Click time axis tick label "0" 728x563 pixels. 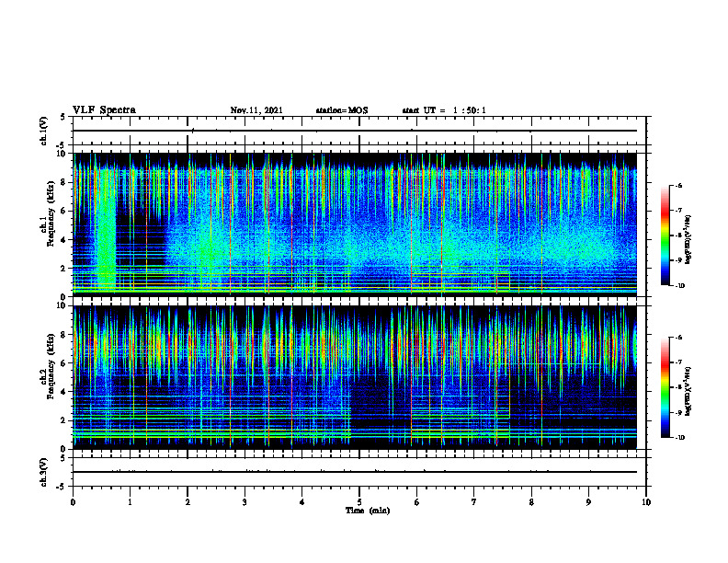pyautogui.click(x=73, y=502)
